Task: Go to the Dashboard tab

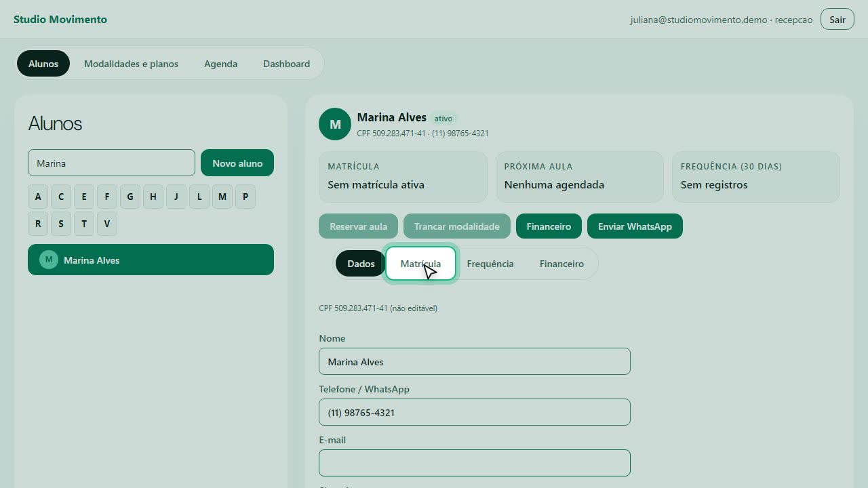Action: tap(286, 64)
